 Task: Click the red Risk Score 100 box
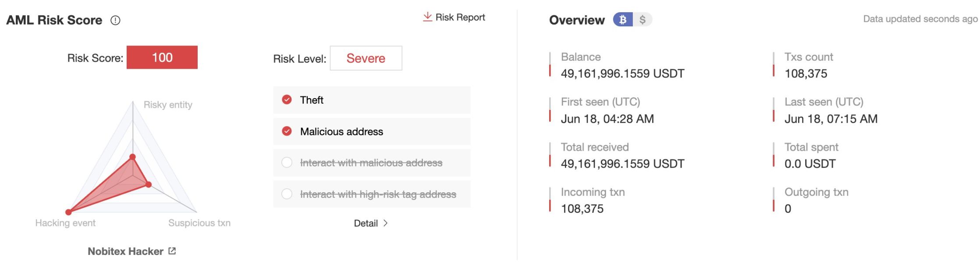(162, 57)
